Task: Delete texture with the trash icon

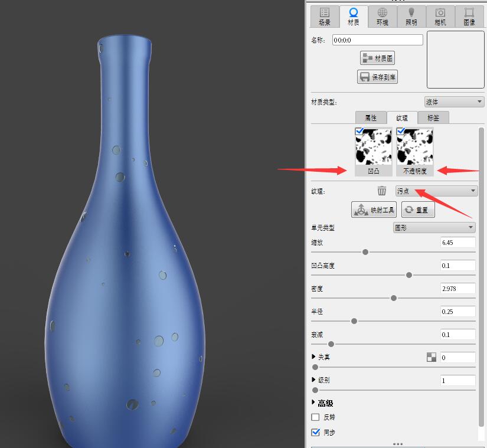Action: [382, 191]
